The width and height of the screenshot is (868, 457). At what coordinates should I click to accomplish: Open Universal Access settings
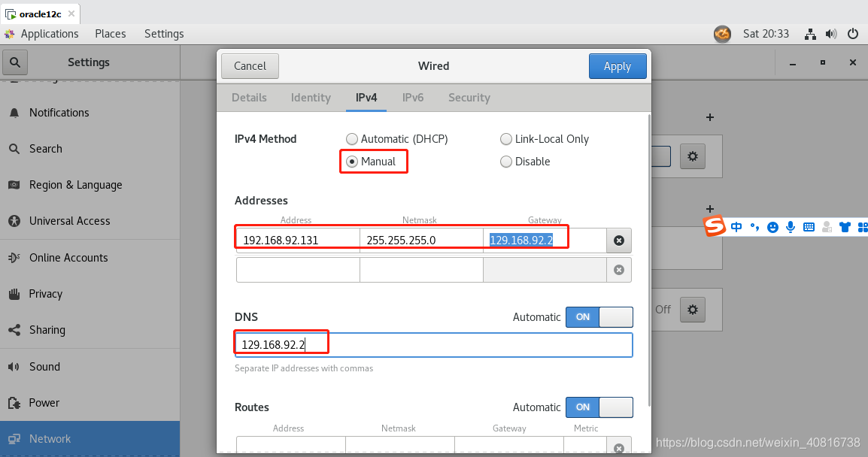coord(90,221)
